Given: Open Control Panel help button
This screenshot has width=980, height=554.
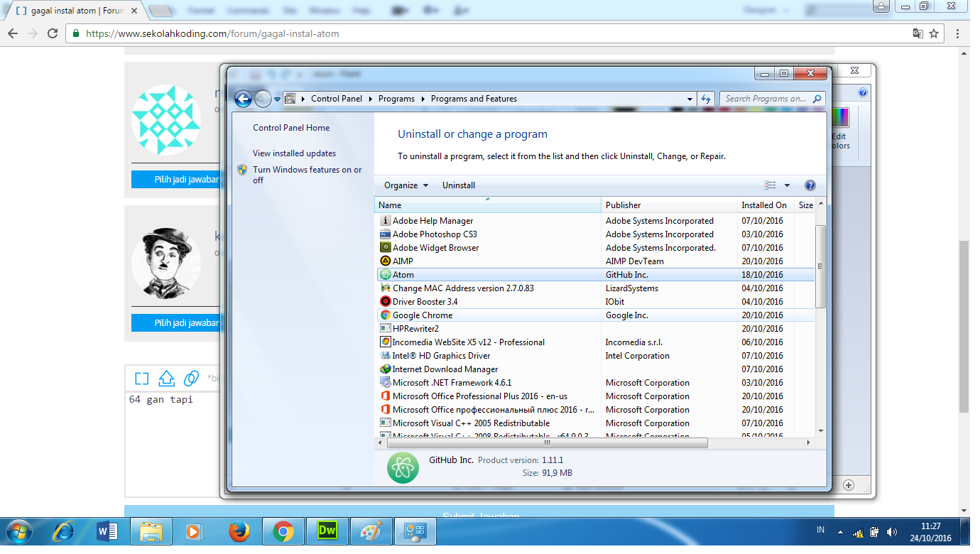Looking at the screenshot, I should tap(810, 185).
